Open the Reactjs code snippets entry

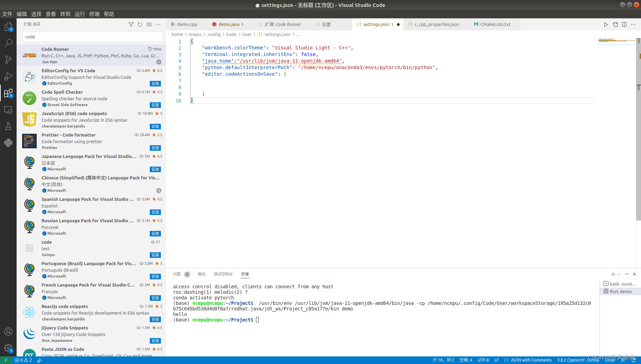(x=91, y=312)
